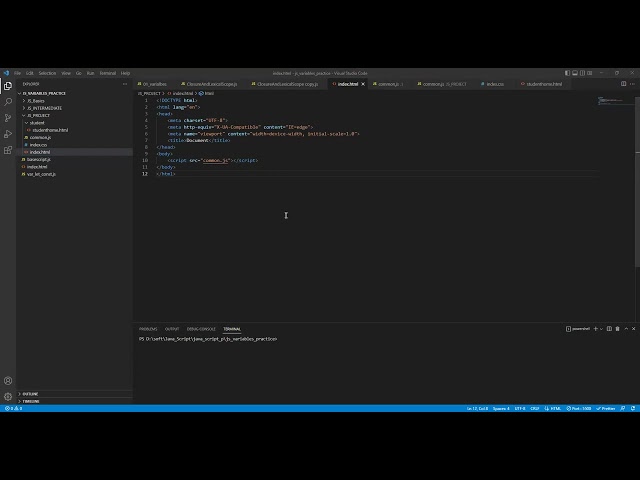Switch to the ClosureAndLexicalScope copy.js tab
The height and width of the screenshot is (480, 640).
coord(285,84)
